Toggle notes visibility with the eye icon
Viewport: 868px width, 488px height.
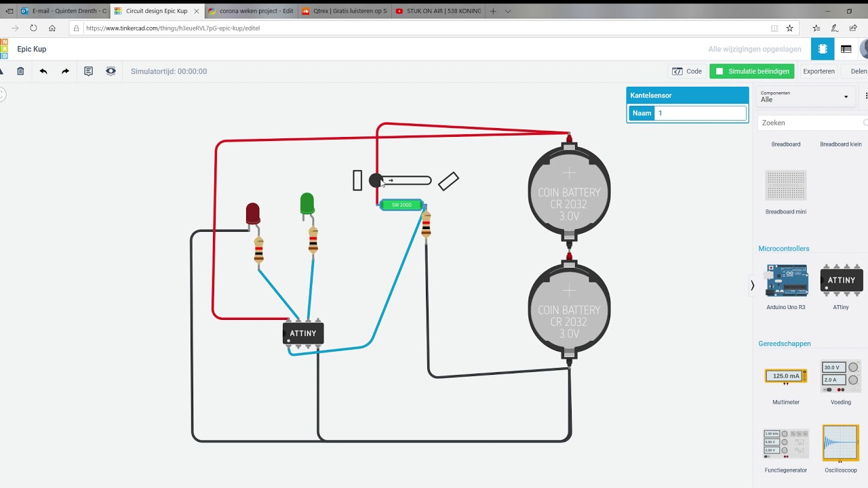click(111, 71)
